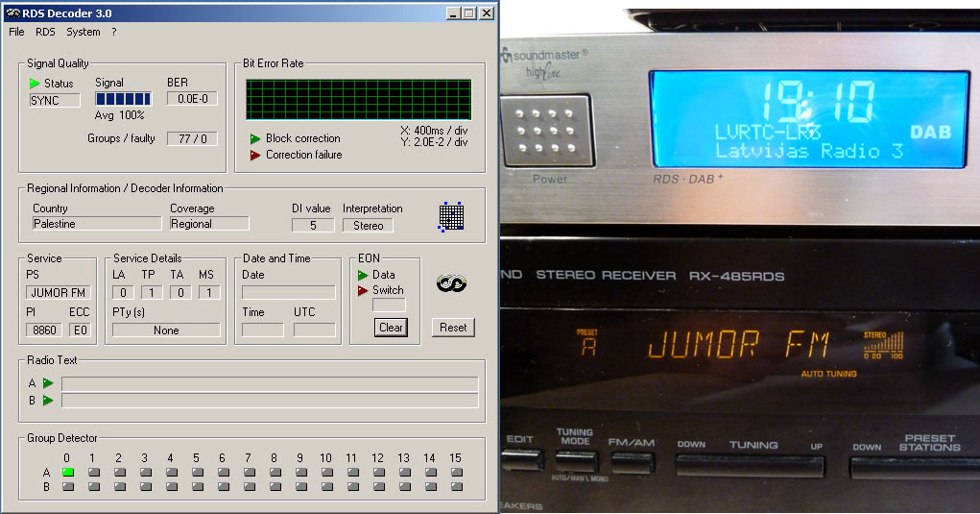Click the TP value field

tap(152, 292)
